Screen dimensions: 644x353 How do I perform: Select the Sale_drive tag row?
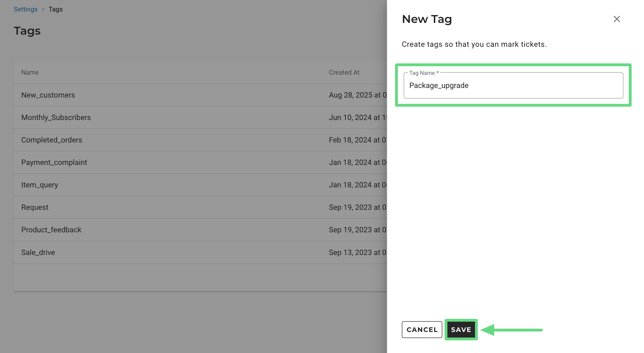(x=38, y=252)
